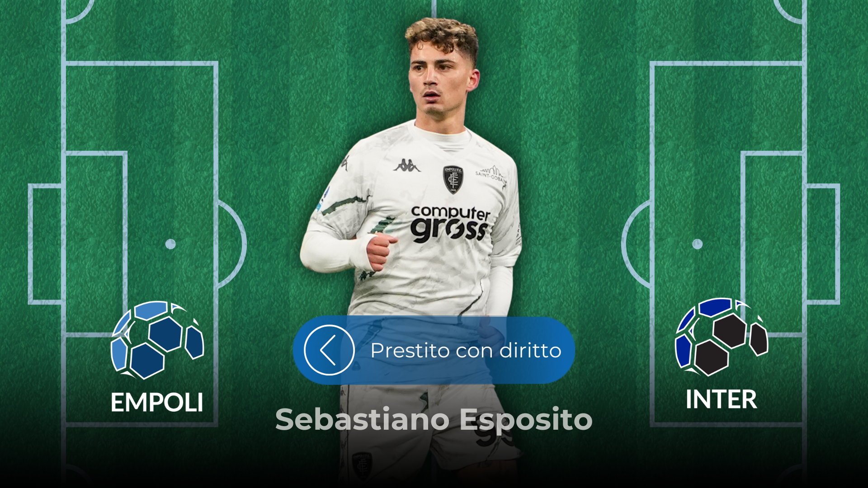Click the Prestito con diritto text
868x488 pixels.
466,351
